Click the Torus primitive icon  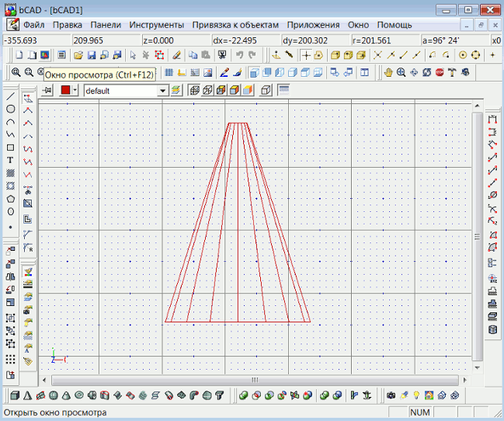(x=79, y=395)
